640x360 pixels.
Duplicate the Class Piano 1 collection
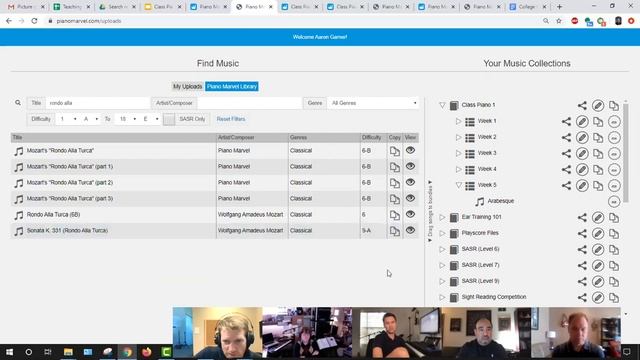614,105
